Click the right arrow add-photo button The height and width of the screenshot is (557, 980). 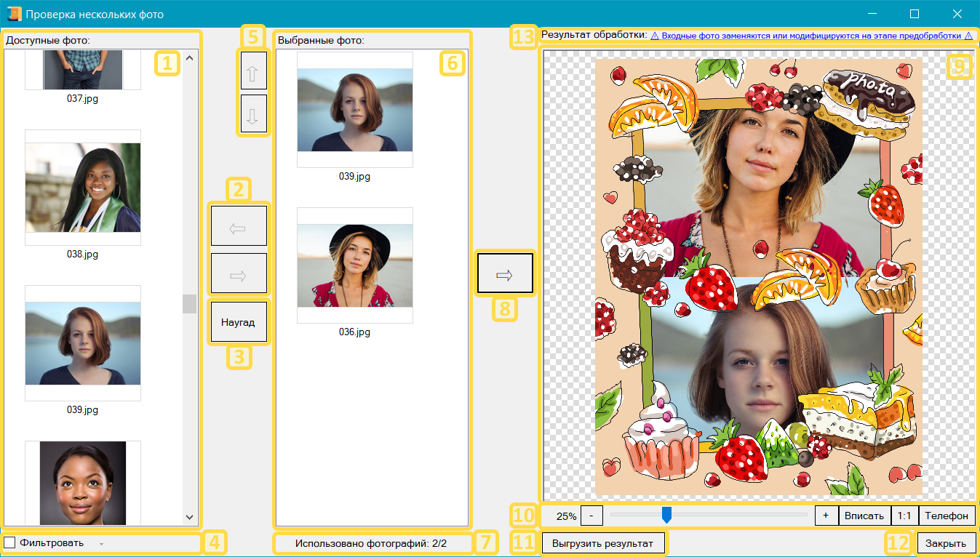coord(239,273)
